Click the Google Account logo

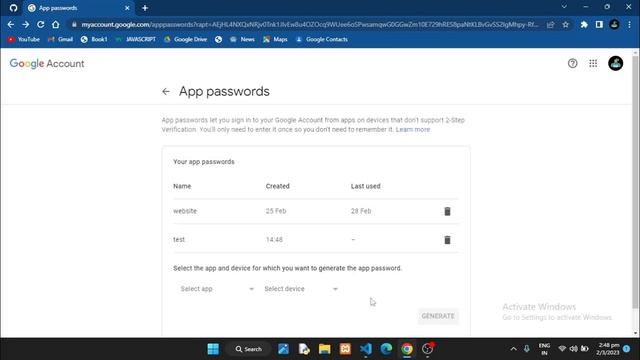point(47,64)
